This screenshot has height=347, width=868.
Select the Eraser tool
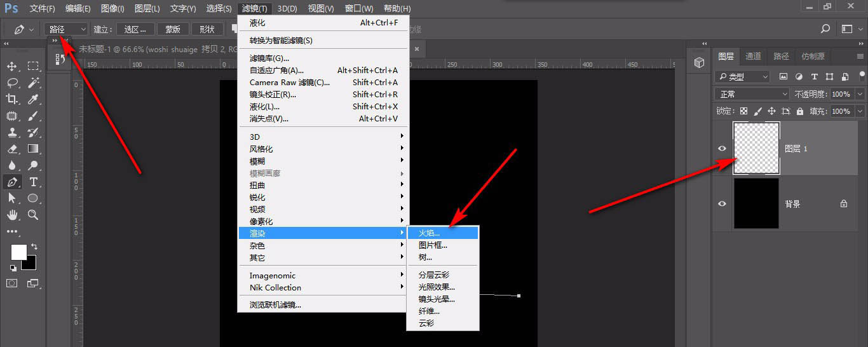[x=11, y=149]
